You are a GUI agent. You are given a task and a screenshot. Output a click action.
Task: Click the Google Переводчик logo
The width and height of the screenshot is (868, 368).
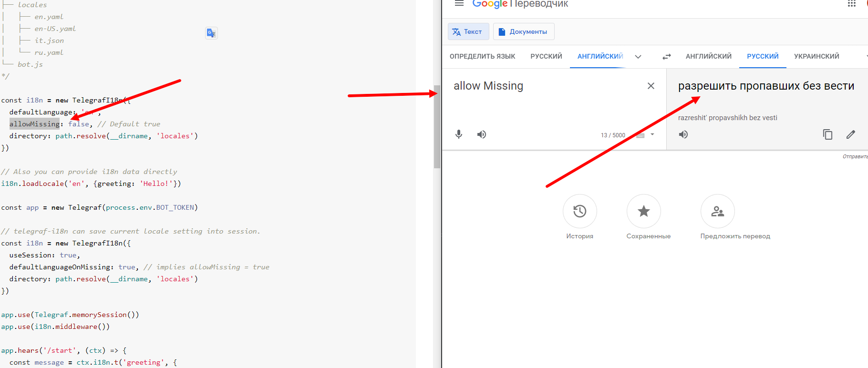click(x=520, y=4)
